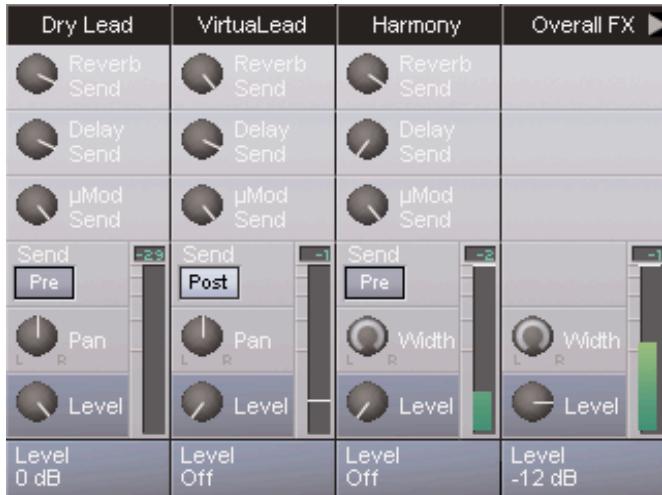Click the VirtuaLead Delay Send knob
Viewport: 662px width, 495px height.
(202, 139)
